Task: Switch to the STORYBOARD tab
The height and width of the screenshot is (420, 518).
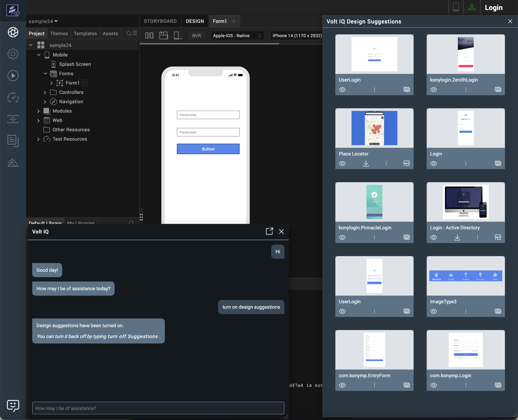Action: click(x=160, y=21)
